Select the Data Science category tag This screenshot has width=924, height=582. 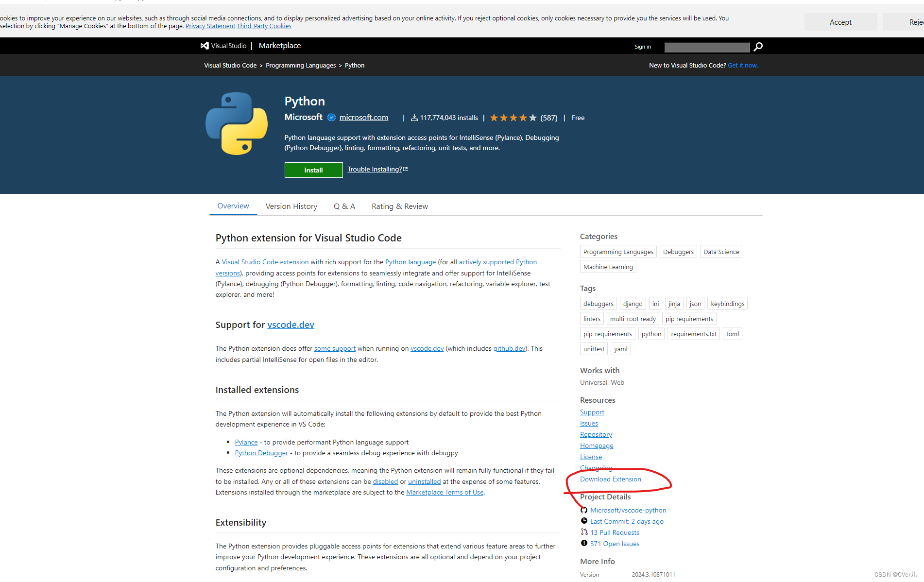pos(721,252)
